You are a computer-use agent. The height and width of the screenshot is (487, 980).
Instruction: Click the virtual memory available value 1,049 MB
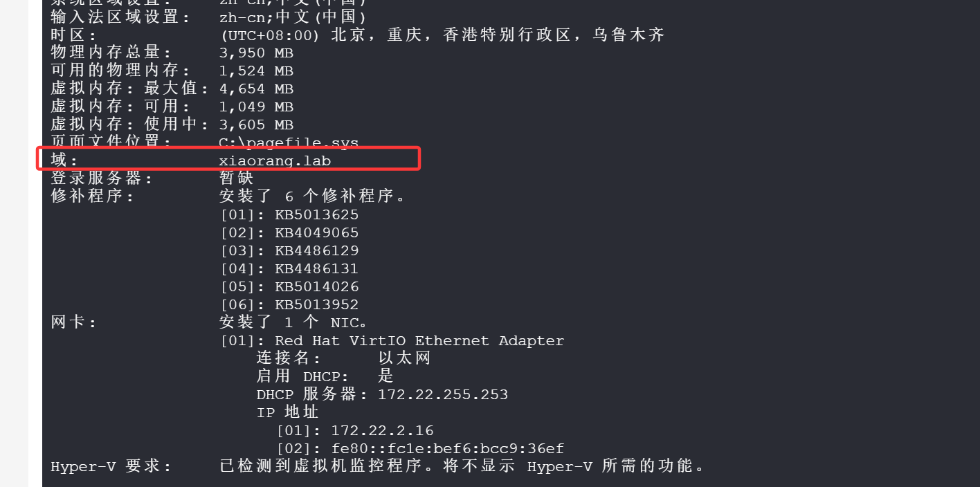point(256,107)
